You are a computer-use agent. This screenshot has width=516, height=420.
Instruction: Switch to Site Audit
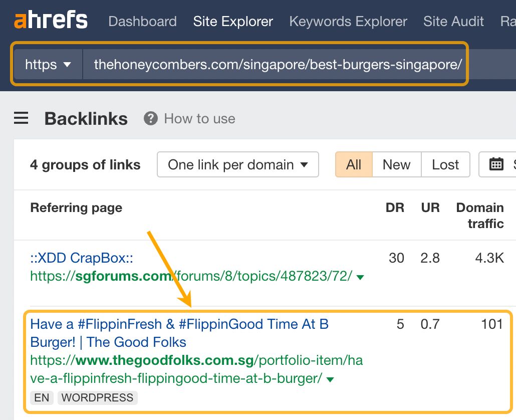[453, 22]
